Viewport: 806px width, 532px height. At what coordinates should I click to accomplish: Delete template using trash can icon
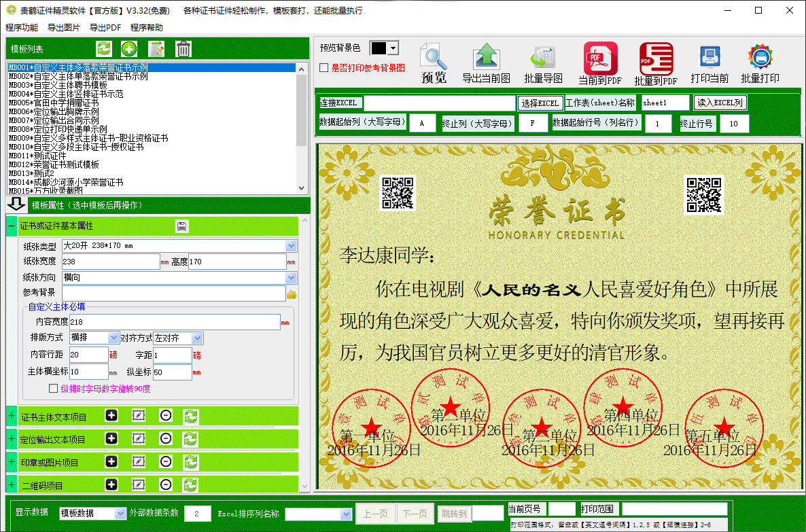(x=183, y=49)
